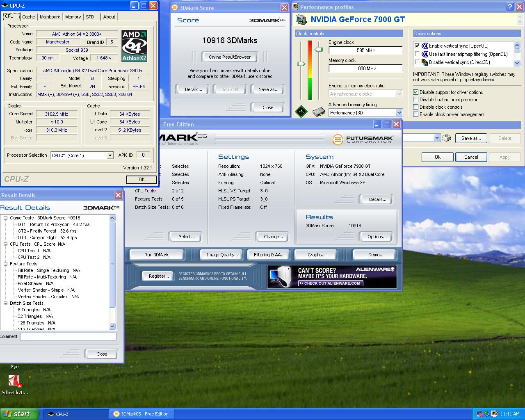Click the NVIDIA graphics card header icon
The image size is (525, 420).
click(x=301, y=20)
